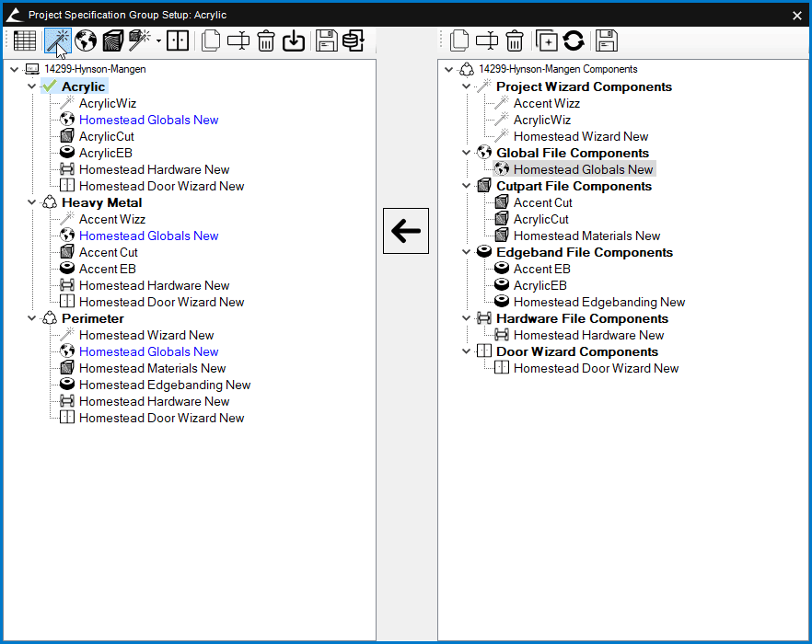The height and width of the screenshot is (644, 812).
Task: Click the Add New Component plus icon
Action: coord(547,40)
